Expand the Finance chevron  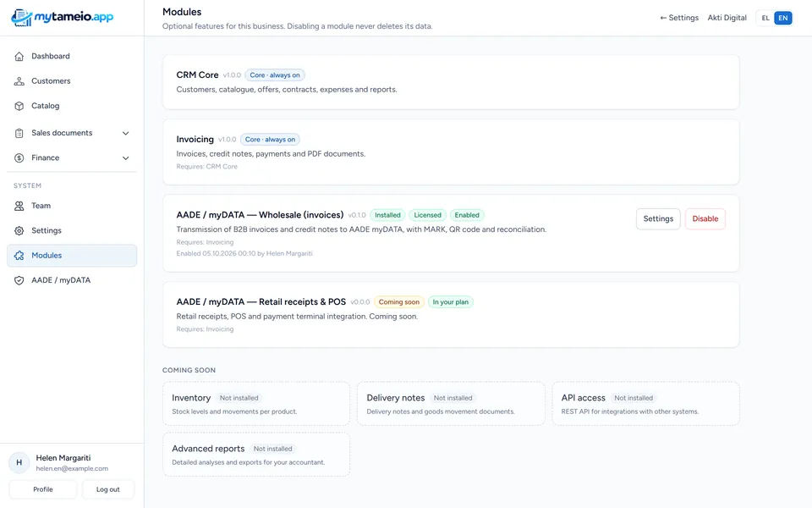(125, 158)
